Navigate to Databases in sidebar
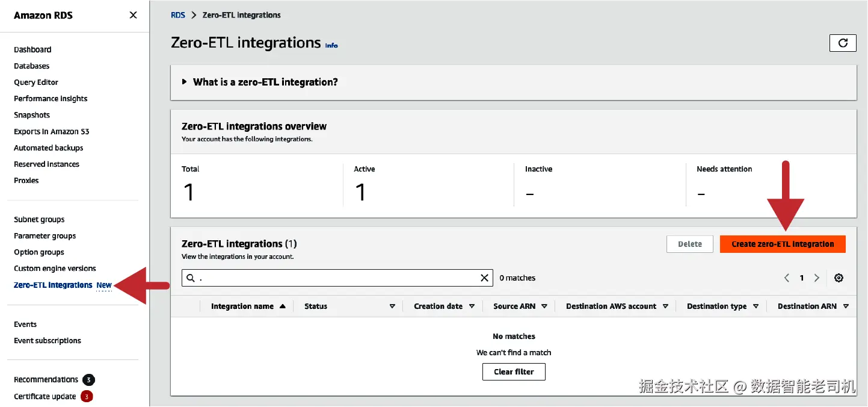The height and width of the screenshot is (407, 868). point(32,66)
